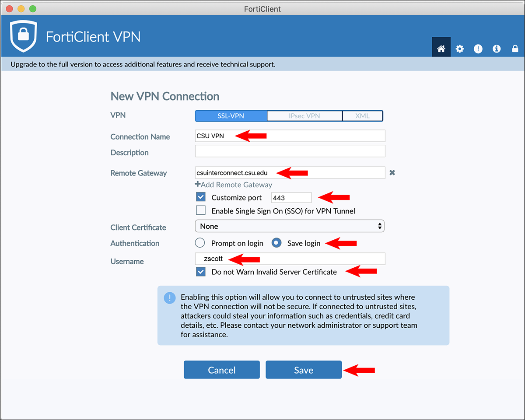The height and width of the screenshot is (420, 525).
Task: Click the Save button
Action: click(x=304, y=370)
